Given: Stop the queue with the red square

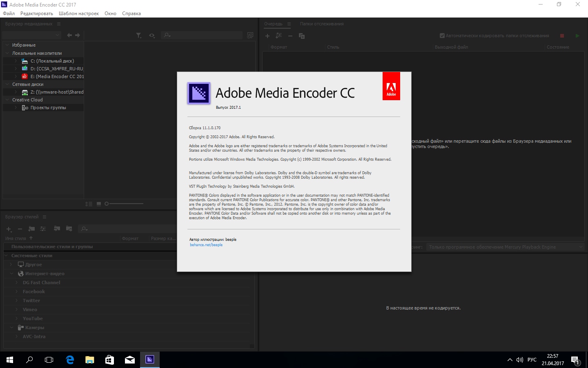Looking at the screenshot, I should point(562,36).
